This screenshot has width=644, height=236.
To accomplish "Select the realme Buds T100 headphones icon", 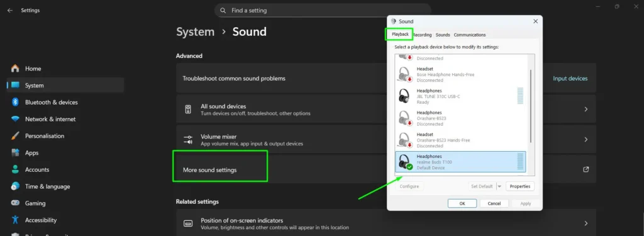I will tap(405, 162).
